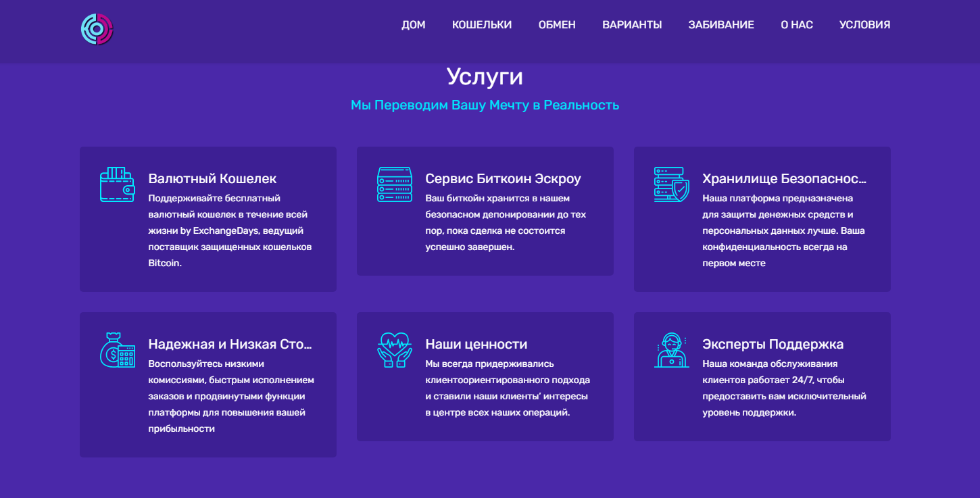Click the support agent headset icon
Screen dimensions: 980x498
click(672, 349)
